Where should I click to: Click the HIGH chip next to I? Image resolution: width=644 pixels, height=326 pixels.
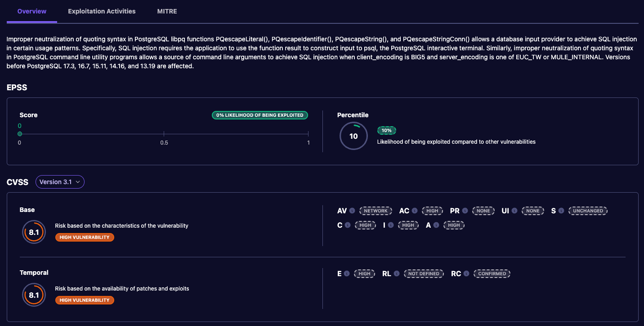pos(408,225)
